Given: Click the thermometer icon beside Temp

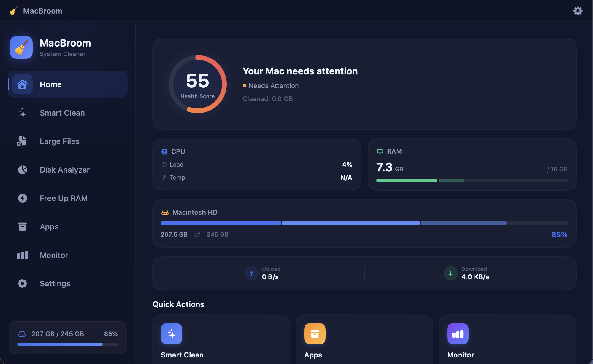Looking at the screenshot, I should click(x=164, y=178).
